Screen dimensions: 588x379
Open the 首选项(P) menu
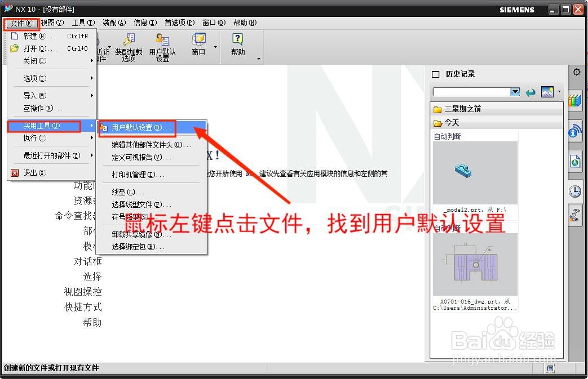coord(180,23)
